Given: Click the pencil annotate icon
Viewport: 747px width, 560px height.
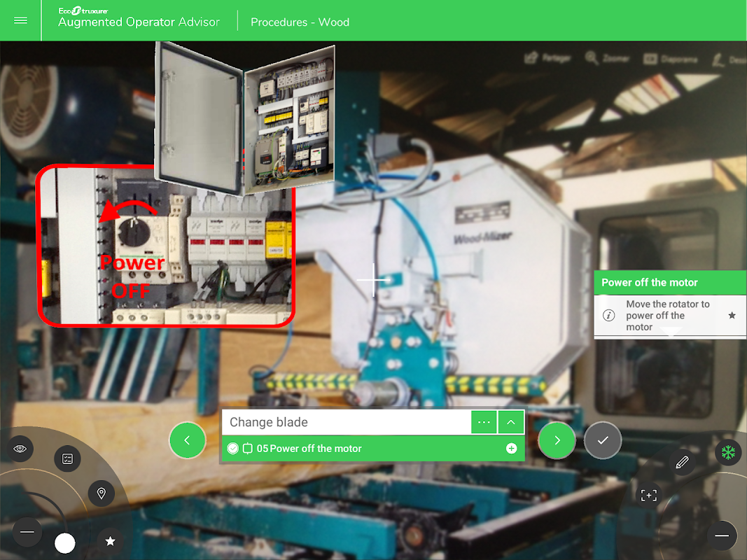Looking at the screenshot, I should pyautogui.click(x=682, y=462).
